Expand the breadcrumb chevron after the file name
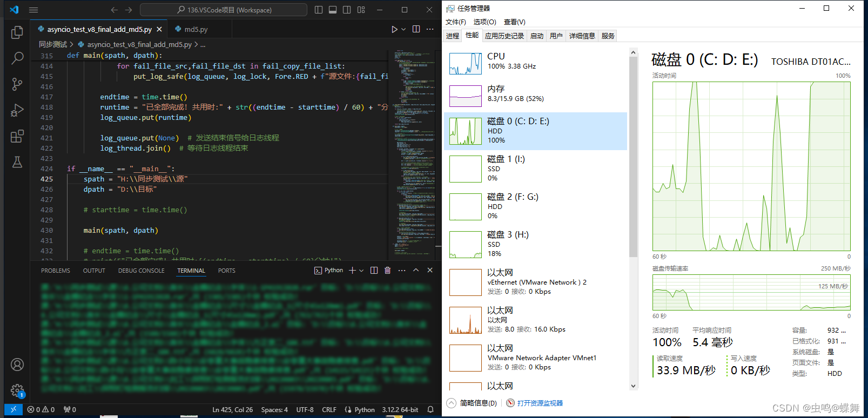 tap(196, 44)
